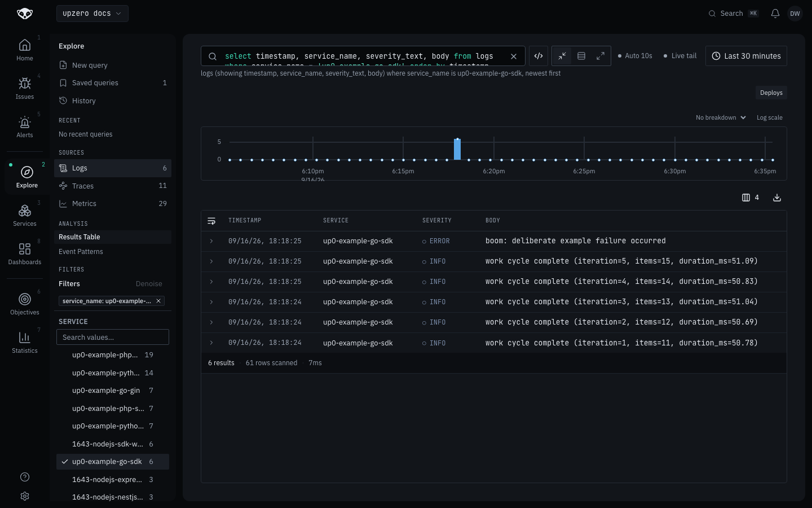Open the columns selector showing 4
Image resolution: width=812 pixels, height=508 pixels.
[751, 198]
